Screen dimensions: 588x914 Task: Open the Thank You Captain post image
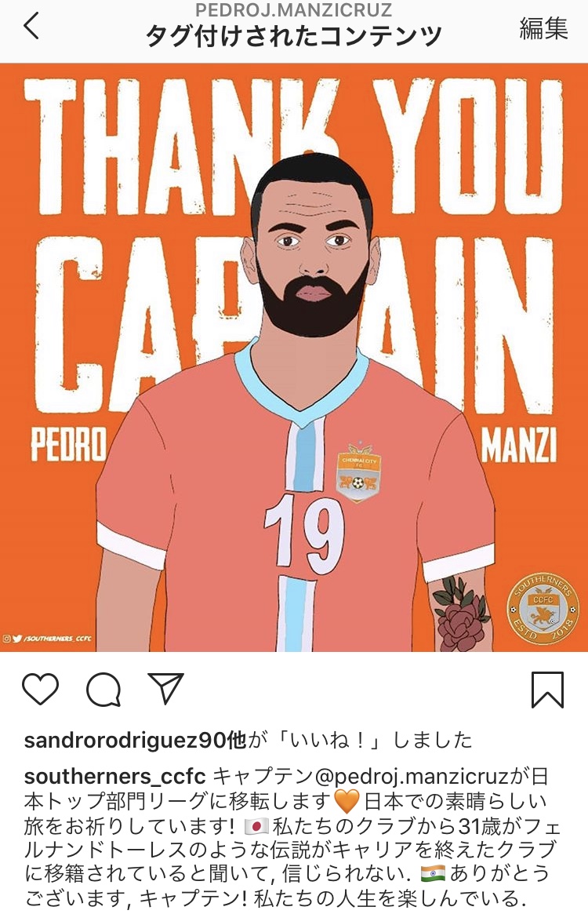pyautogui.click(x=294, y=357)
